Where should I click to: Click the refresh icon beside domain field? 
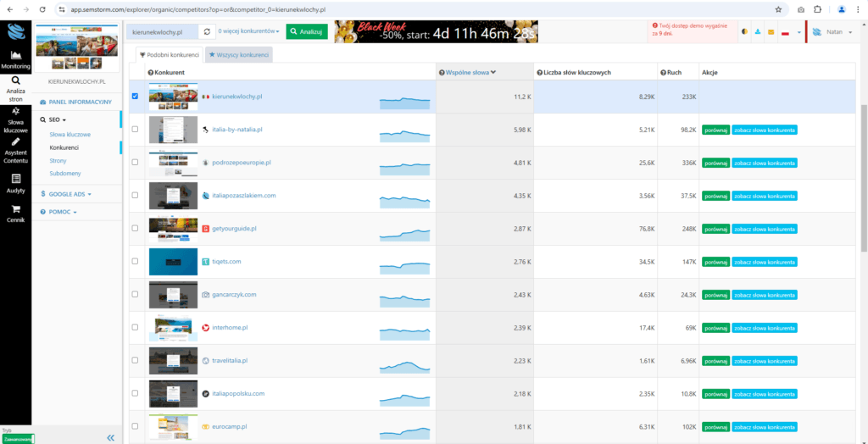[207, 32]
